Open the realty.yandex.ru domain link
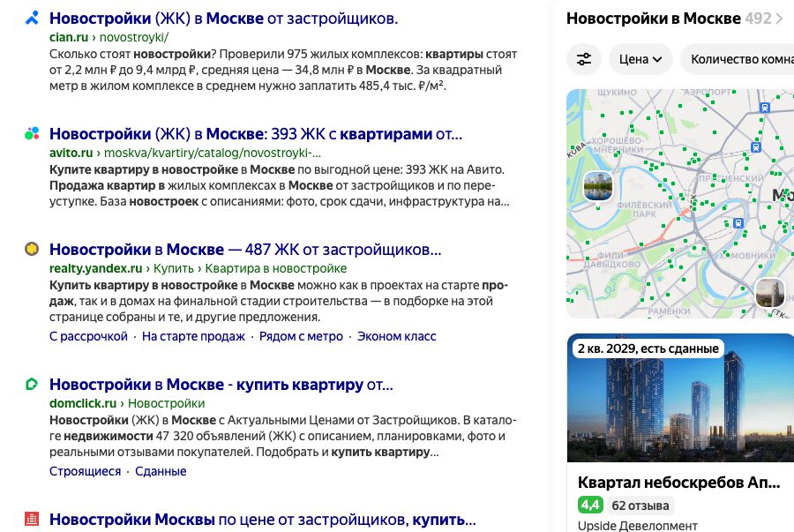The width and height of the screenshot is (794, 532). (x=95, y=268)
